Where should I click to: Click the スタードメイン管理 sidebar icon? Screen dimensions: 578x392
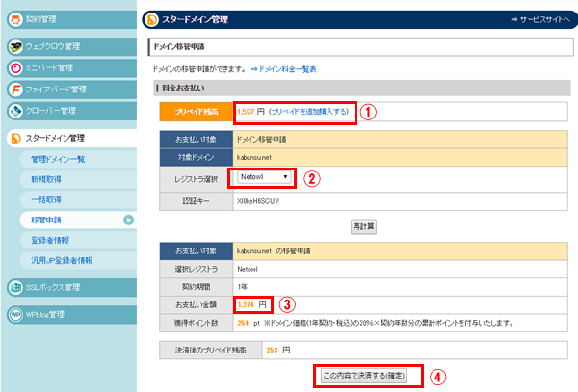pos(14,139)
